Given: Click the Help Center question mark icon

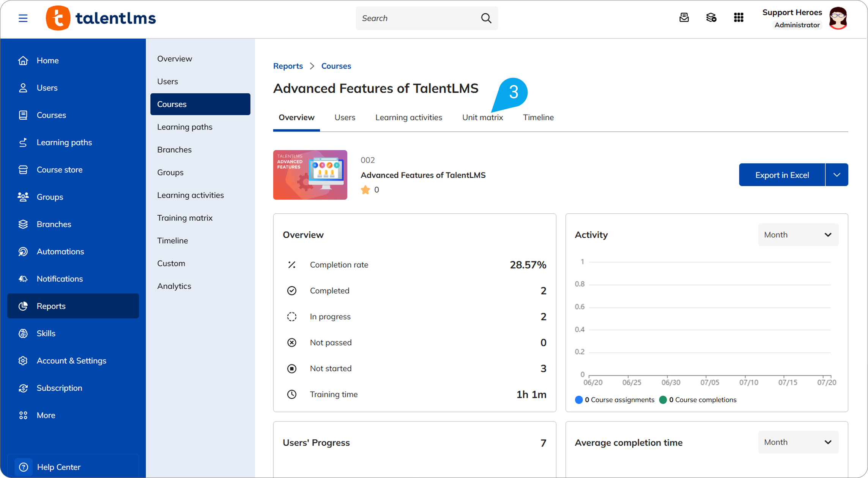Looking at the screenshot, I should pos(24,467).
